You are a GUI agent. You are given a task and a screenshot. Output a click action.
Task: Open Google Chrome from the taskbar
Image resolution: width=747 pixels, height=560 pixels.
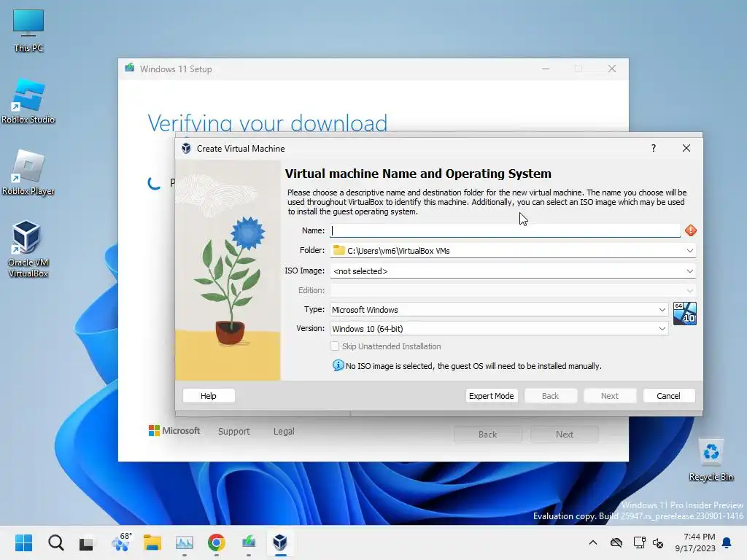[x=216, y=542]
